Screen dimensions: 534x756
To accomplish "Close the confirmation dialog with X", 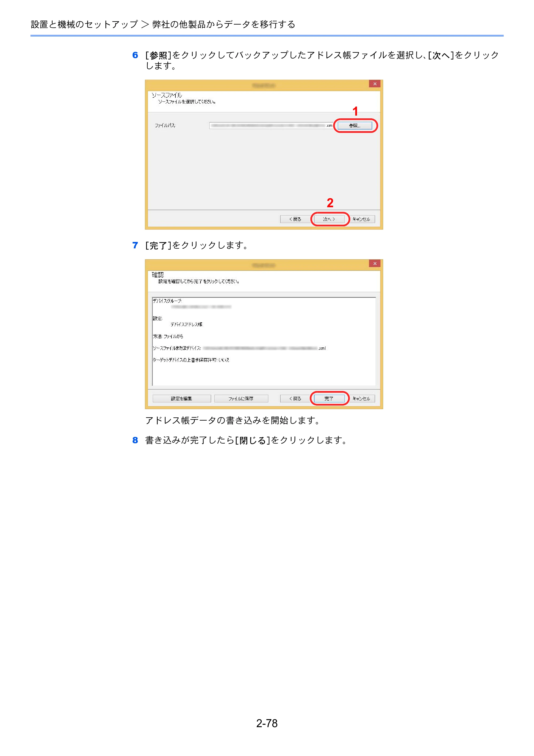I will pos(375,263).
